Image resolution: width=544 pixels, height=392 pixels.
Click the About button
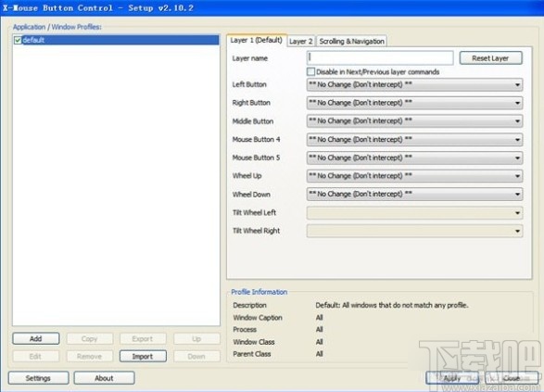coord(104,378)
